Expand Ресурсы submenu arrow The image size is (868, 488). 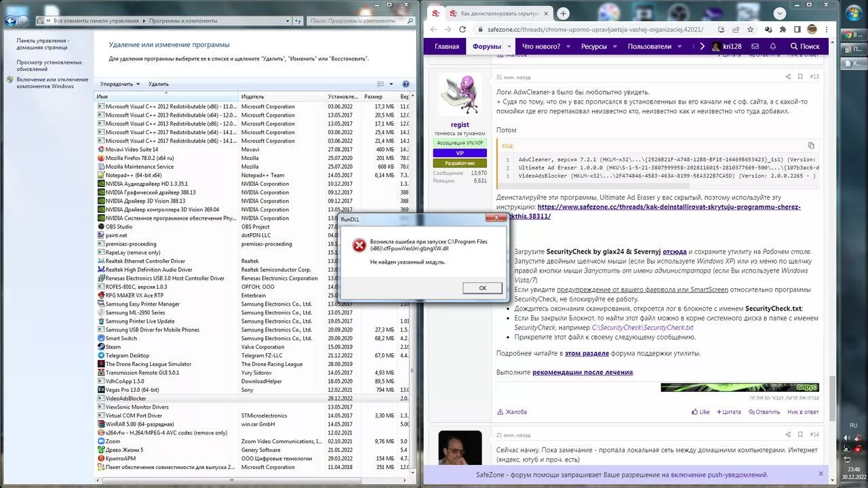[x=616, y=46]
